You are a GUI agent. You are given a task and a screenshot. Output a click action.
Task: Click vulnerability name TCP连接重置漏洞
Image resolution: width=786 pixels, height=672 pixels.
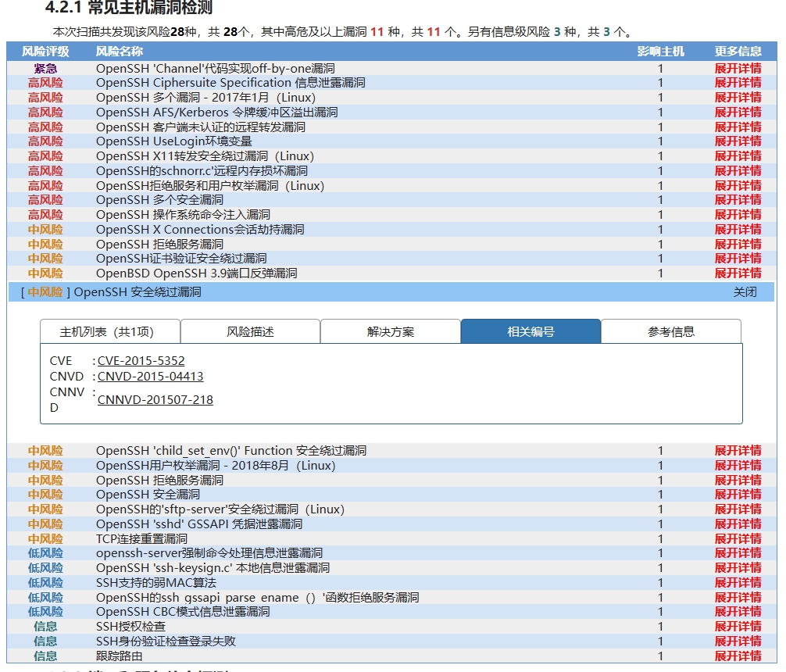click(142, 538)
